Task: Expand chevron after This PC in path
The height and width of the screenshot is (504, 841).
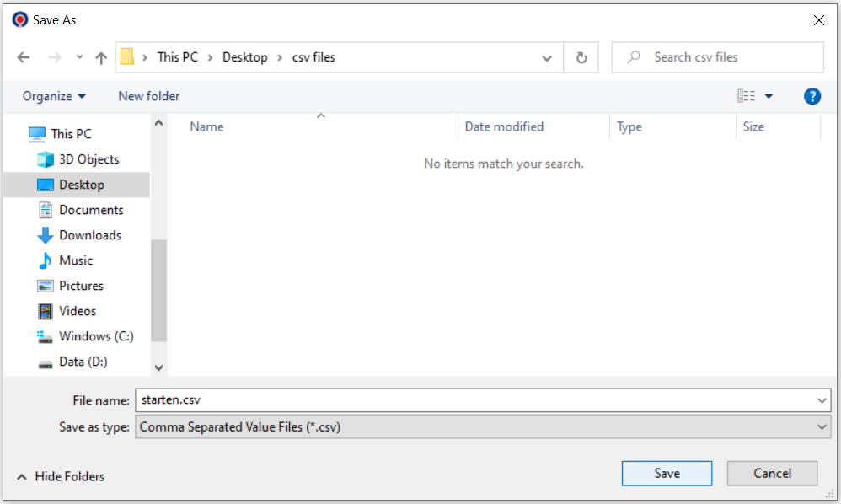Action: 211,57
